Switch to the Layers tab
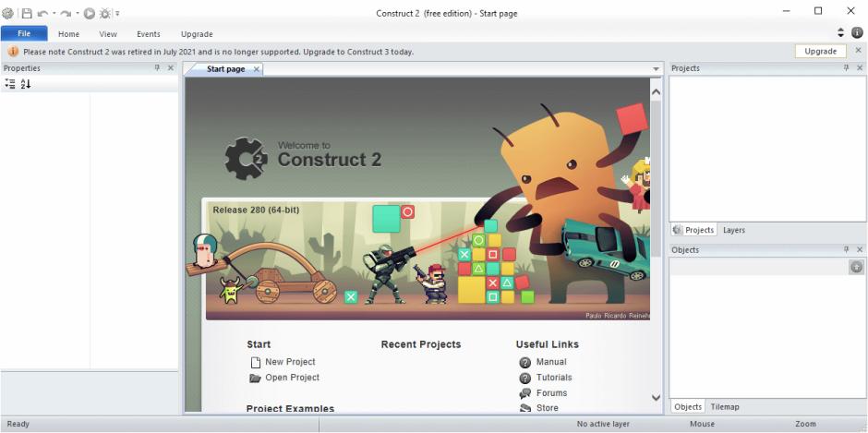Viewport: 868px width, 433px height. [x=734, y=230]
